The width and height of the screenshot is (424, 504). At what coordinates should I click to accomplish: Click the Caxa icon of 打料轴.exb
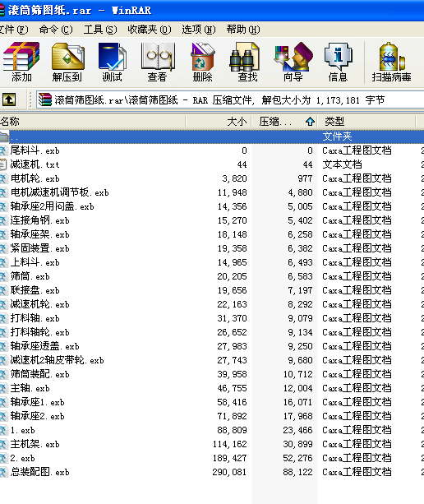3,318
